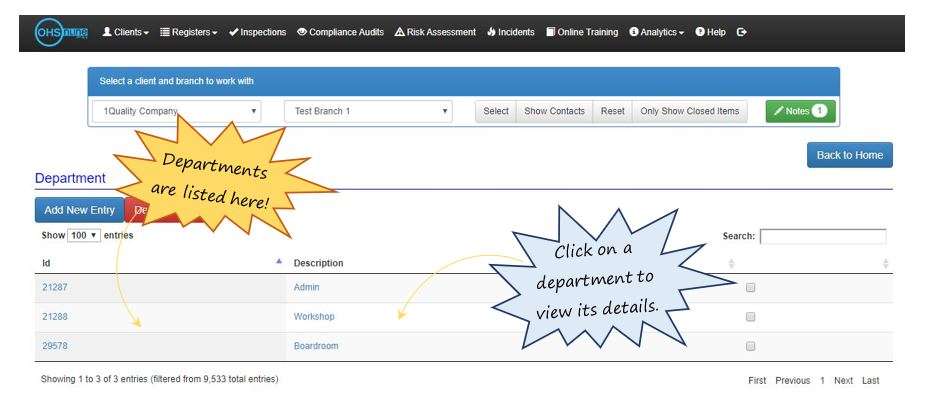925x415 pixels.
Task: Expand the 1Quality Company client dropdown
Action: pos(176,111)
